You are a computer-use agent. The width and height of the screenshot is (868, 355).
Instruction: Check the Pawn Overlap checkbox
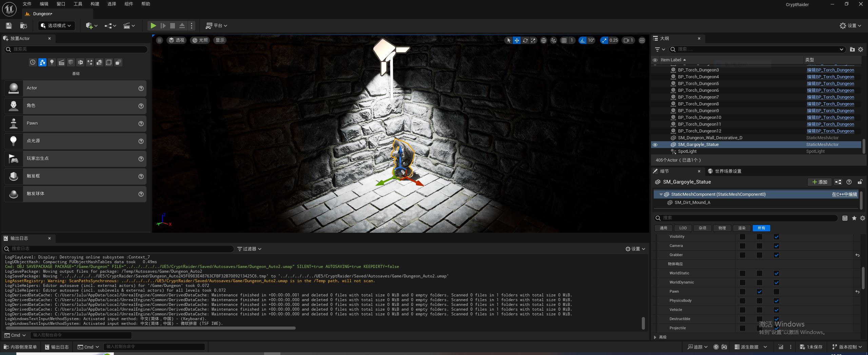759,292
